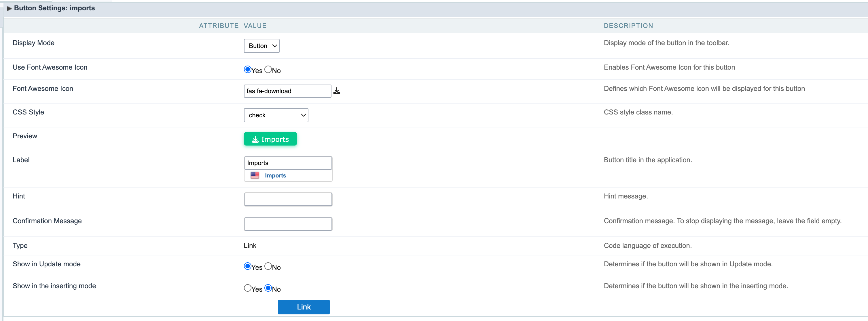
Task: Click the 'Display Mode' attribute label
Action: click(33, 43)
